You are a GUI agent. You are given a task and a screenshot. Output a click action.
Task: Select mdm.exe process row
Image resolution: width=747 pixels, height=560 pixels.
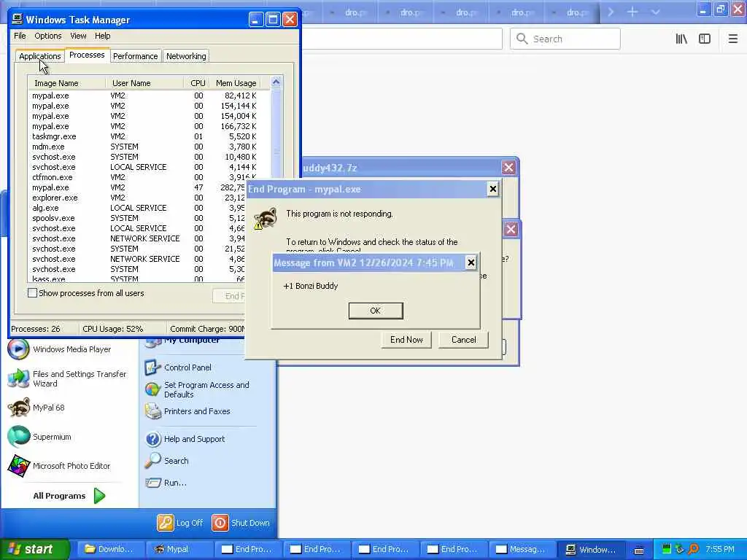(x=144, y=147)
